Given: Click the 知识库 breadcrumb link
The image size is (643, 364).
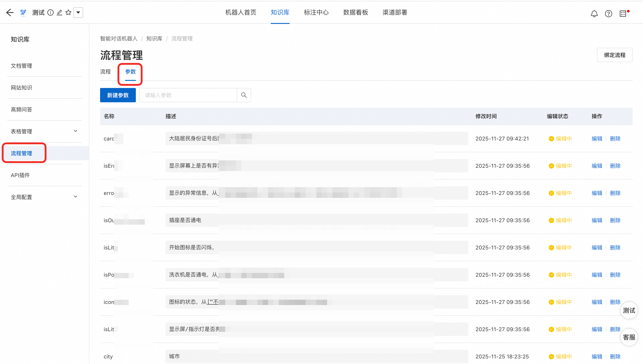Looking at the screenshot, I should click(x=154, y=38).
